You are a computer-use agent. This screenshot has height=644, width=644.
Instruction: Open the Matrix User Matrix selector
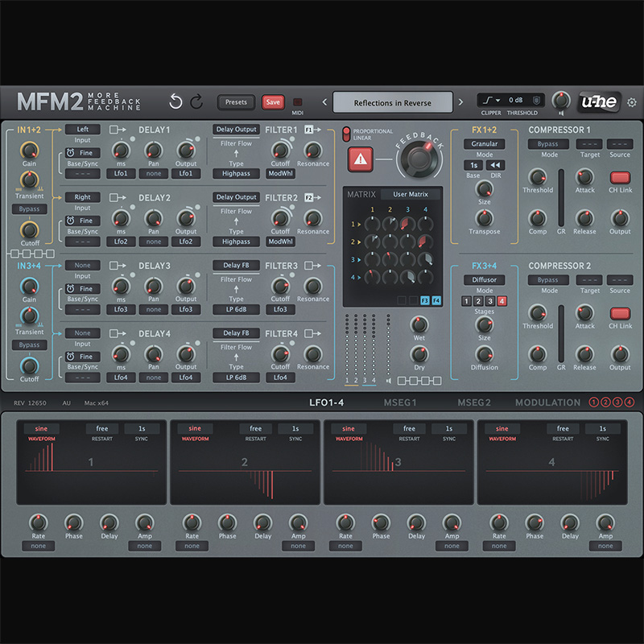pyautogui.click(x=411, y=194)
